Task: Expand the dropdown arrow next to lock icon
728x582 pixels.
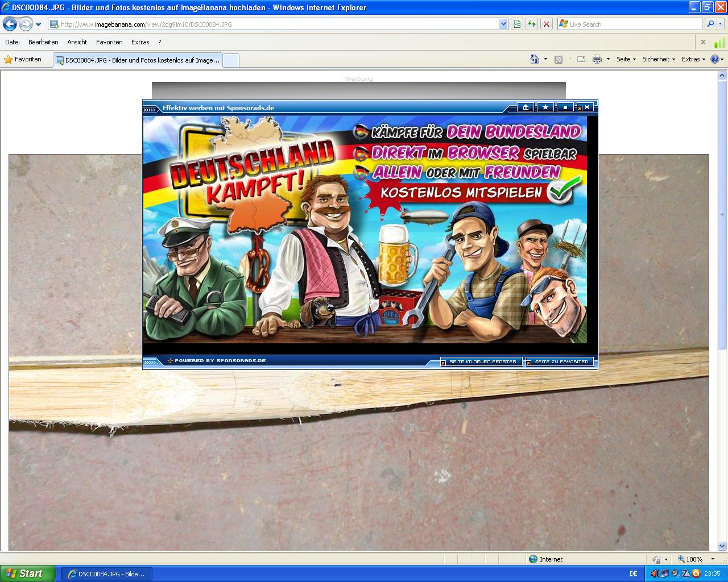Action: 665,559
